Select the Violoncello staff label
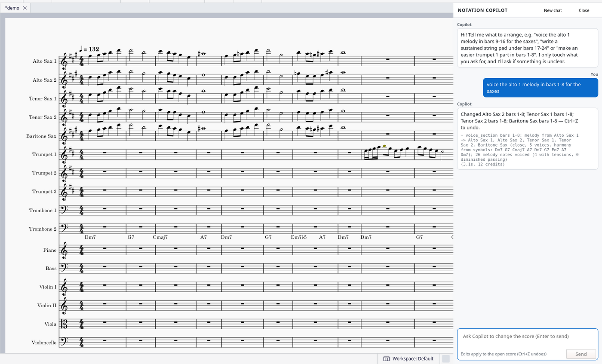The height and width of the screenshot is (364, 602). [x=44, y=343]
